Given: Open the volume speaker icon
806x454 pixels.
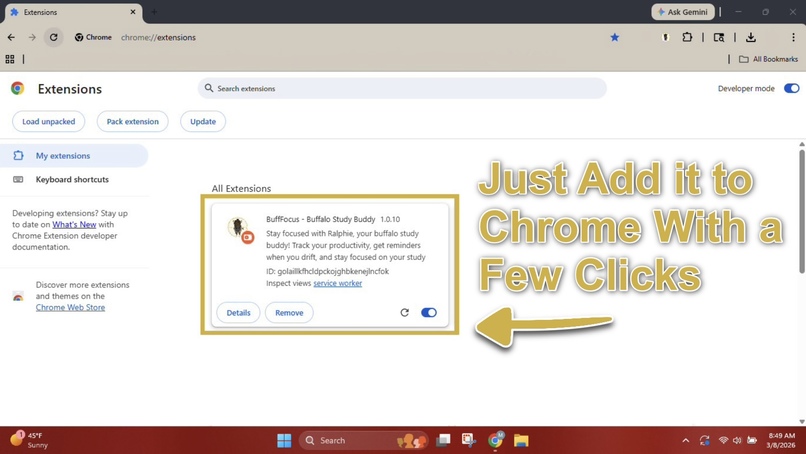Looking at the screenshot, I should (x=737, y=441).
